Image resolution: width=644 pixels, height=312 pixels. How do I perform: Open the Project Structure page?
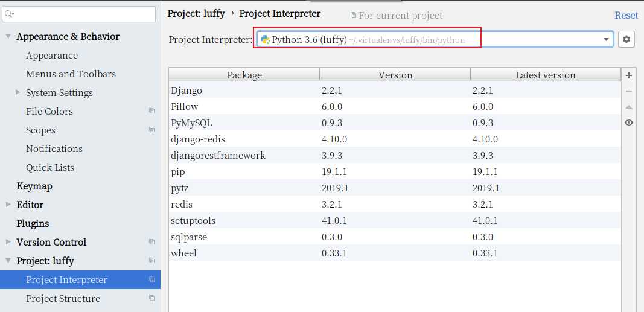[x=63, y=299]
